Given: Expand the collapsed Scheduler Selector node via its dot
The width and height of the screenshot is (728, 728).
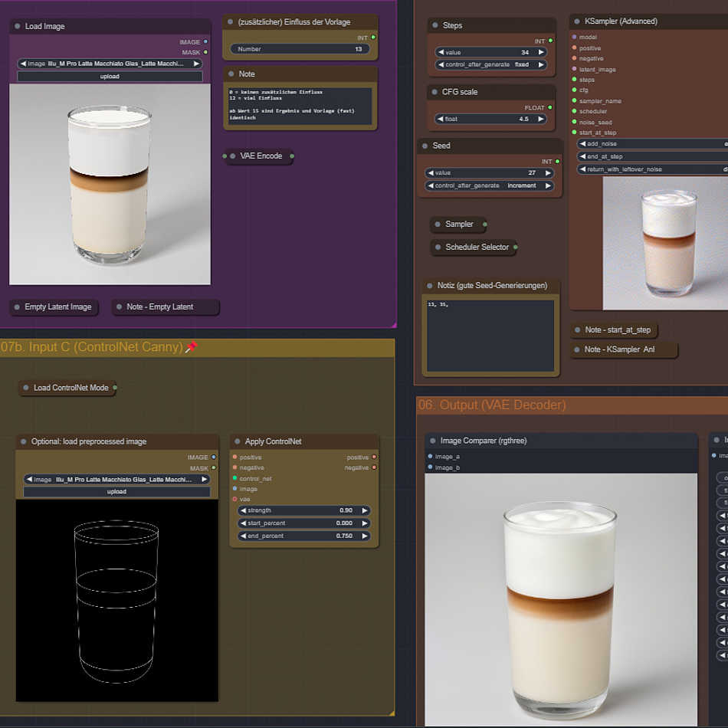Looking at the screenshot, I should click(x=438, y=248).
